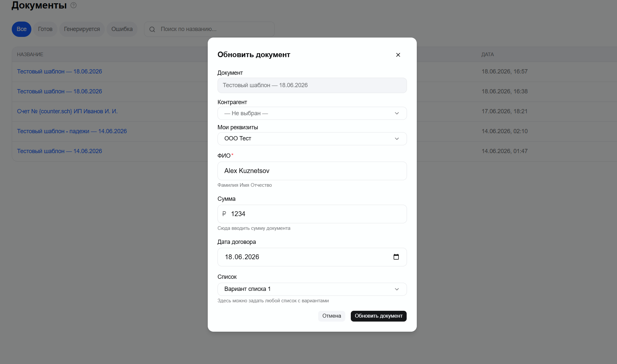
Task: Click the ruble icon in Сумма field
Action: pyautogui.click(x=224, y=214)
